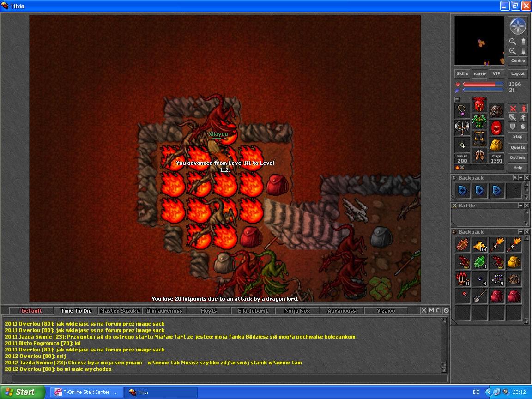Open the Master Sazuke chat tab
This screenshot has width=532, height=399.
(120, 311)
